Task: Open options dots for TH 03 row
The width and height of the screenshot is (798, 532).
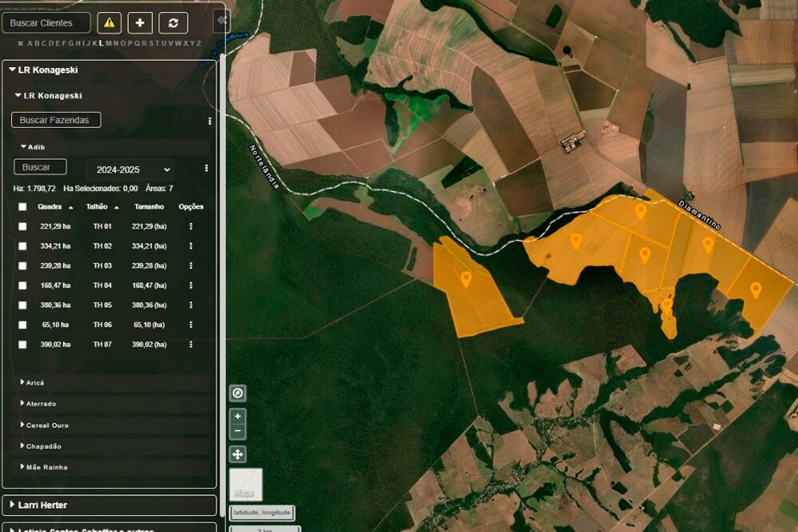Action: pyautogui.click(x=191, y=266)
